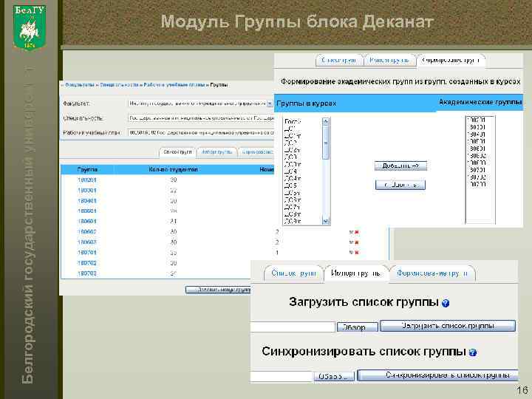Select Список групп tab in the import panel
Viewport: 532px width, 399px height.
(x=293, y=273)
